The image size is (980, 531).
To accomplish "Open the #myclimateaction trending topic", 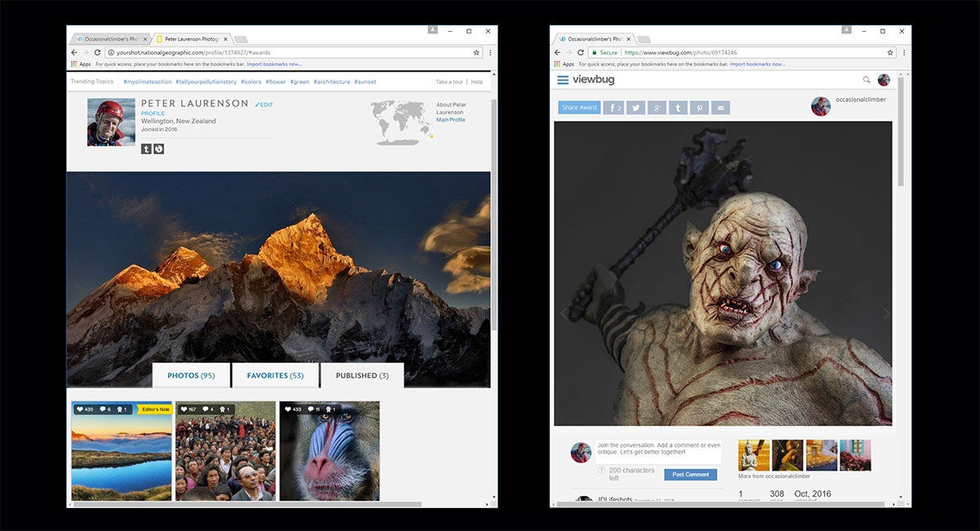I will tap(147, 82).
